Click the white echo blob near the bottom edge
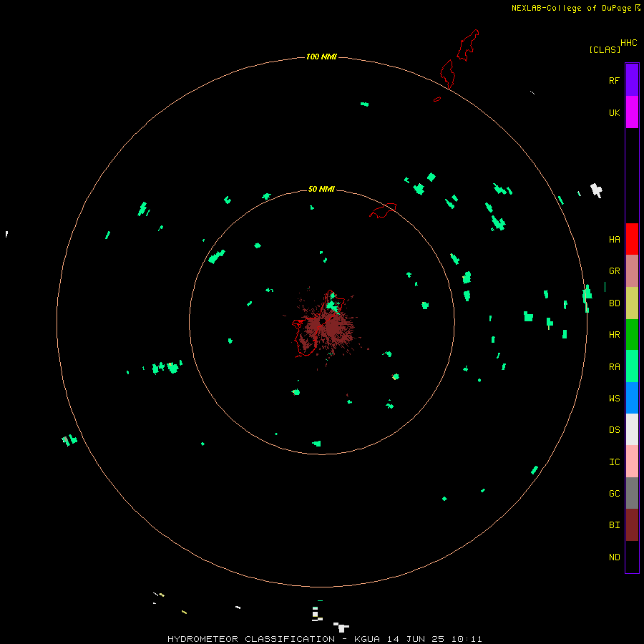644x644 pixels. point(341,627)
